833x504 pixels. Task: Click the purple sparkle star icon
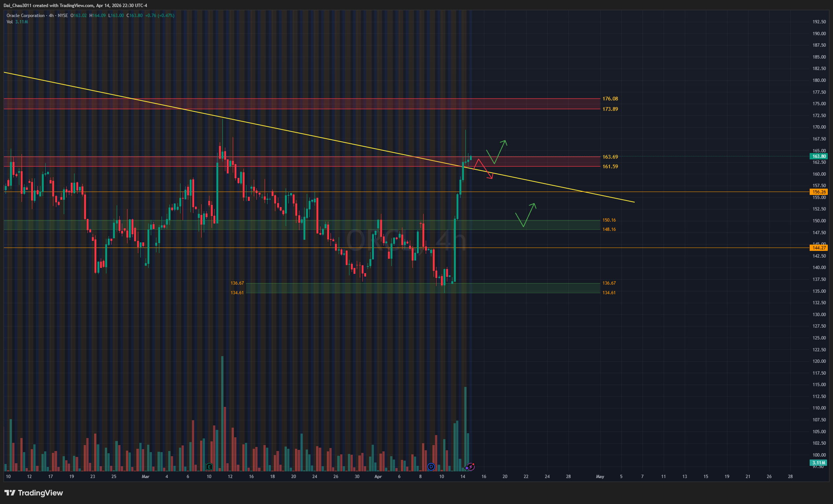[467, 468]
